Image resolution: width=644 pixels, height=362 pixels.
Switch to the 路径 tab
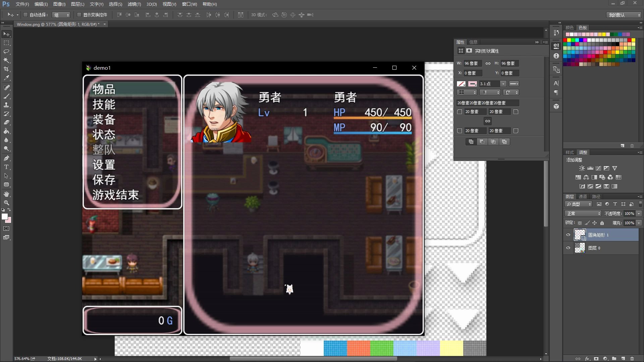pos(596,196)
